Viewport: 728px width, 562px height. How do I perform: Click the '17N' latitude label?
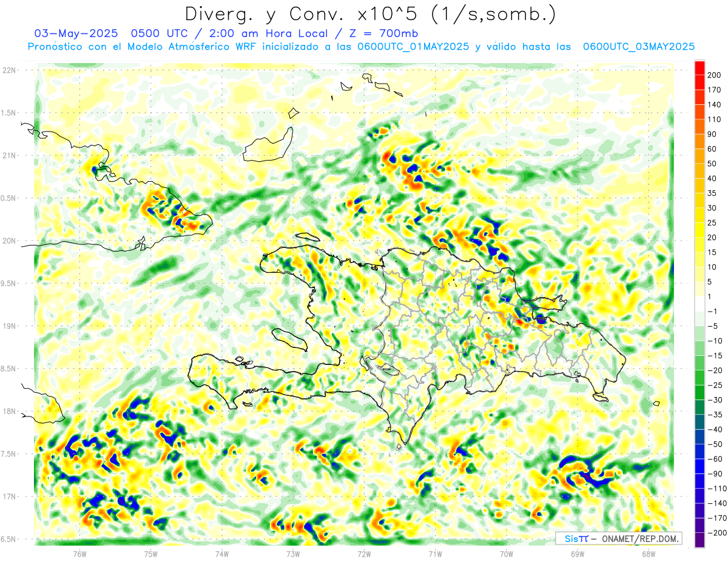point(10,497)
